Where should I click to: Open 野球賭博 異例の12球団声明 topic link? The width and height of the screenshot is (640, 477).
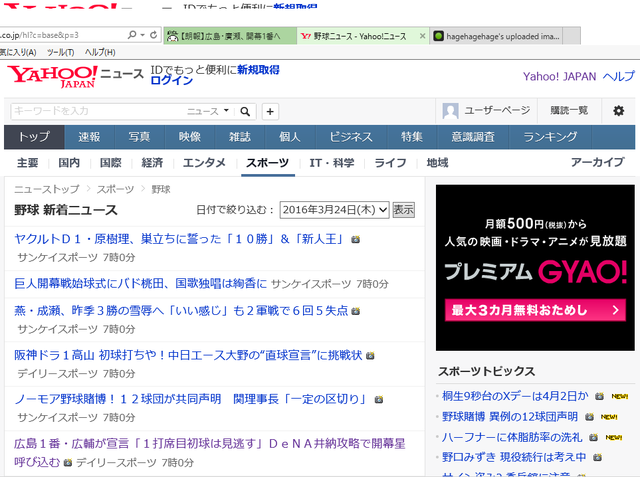coord(510,417)
